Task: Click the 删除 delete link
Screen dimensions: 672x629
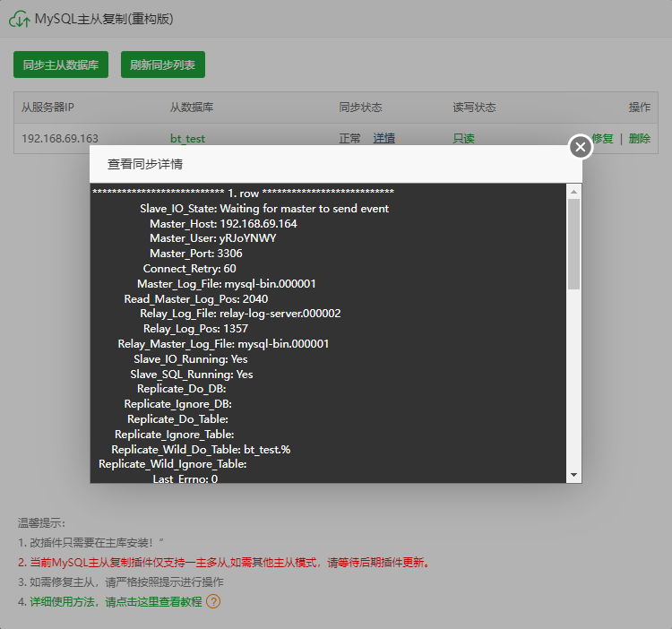Action: 639,138
